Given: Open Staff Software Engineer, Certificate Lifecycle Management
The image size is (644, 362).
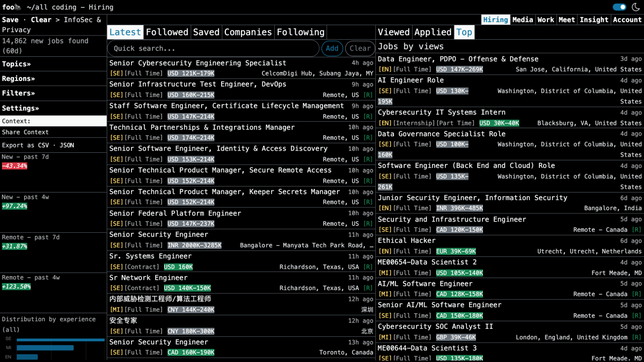Looking at the screenshot, I should [226, 106].
